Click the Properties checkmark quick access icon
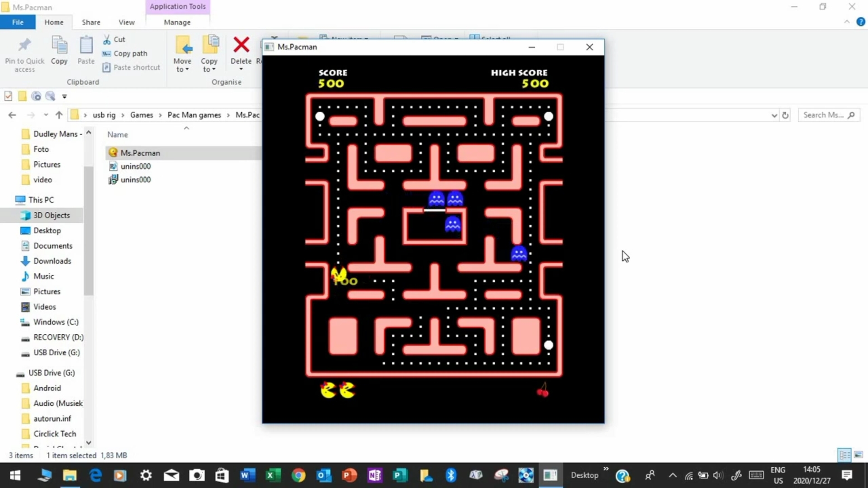Viewport: 868px width, 488px height. click(8, 96)
